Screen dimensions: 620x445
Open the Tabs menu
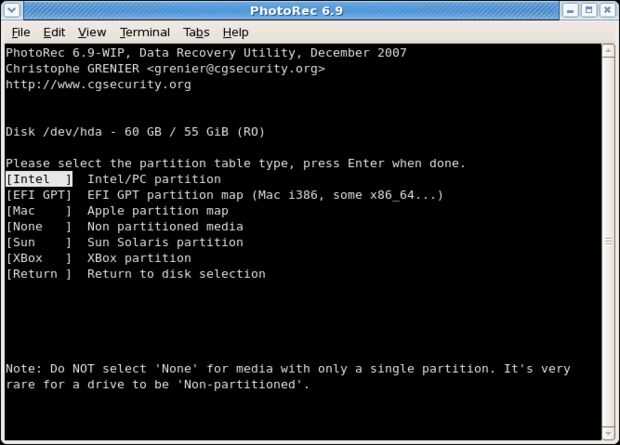(196, 32)
